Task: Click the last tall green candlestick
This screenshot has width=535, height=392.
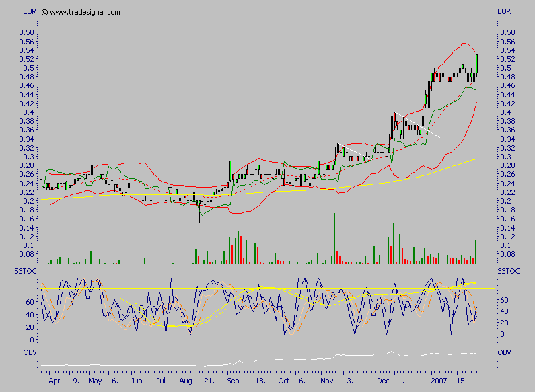Action: pos(476,63)
